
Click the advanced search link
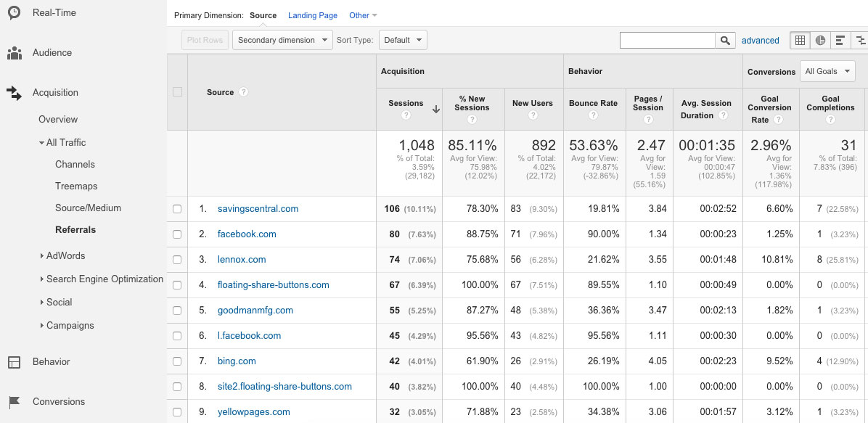tap(761, 40)
